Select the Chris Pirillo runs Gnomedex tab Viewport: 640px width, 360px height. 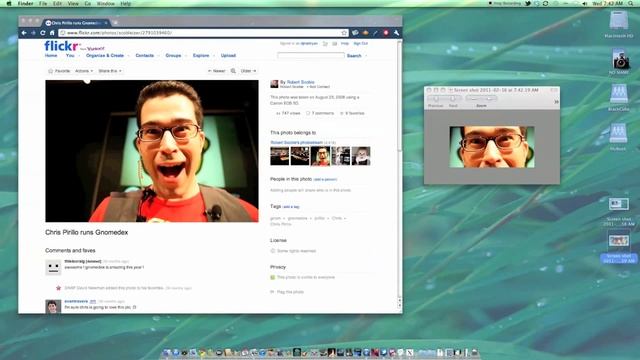pyautogui.click(x=76, y=23)
